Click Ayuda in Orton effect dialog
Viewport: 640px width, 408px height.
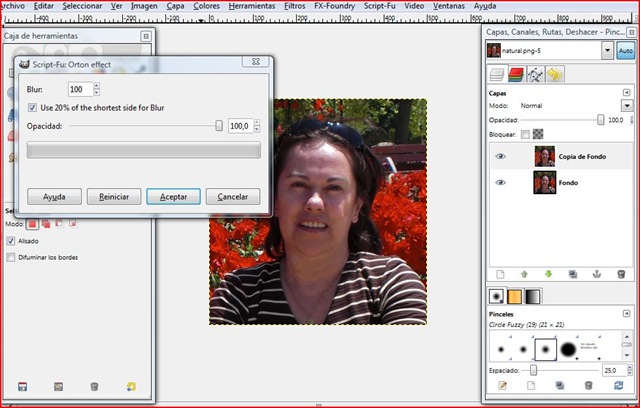pyautogui.click(x=54, y=197)
